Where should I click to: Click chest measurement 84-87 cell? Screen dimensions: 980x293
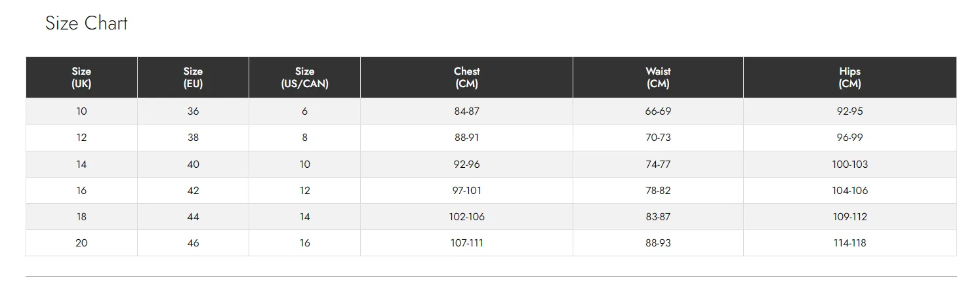coord(466,111)
